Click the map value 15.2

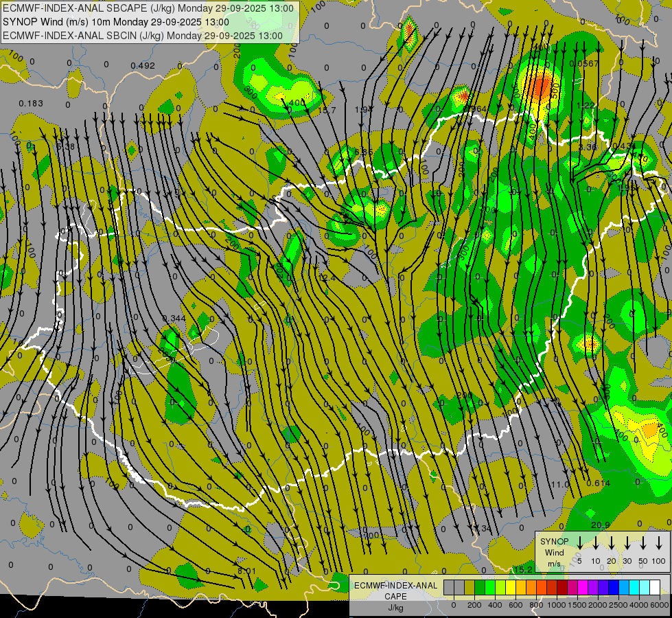click(523, 569)
